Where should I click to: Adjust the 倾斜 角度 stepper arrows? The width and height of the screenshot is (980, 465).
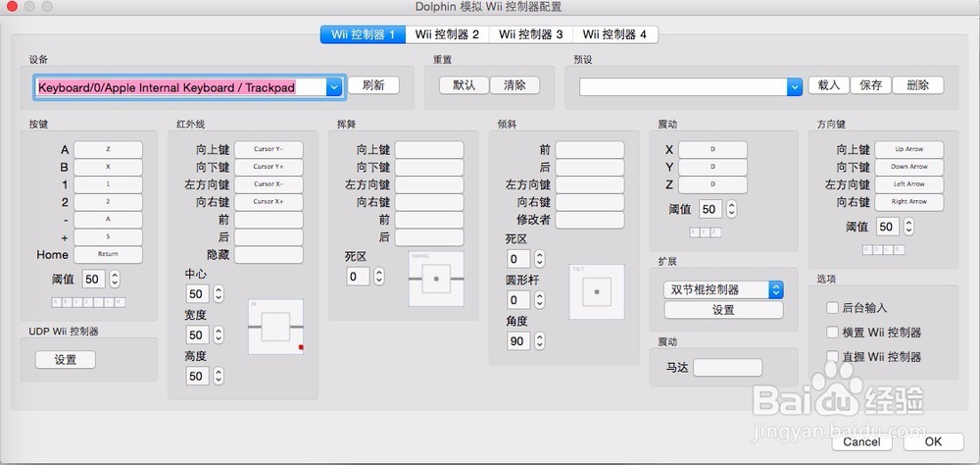pyautogui.click(x=539, y=340)
